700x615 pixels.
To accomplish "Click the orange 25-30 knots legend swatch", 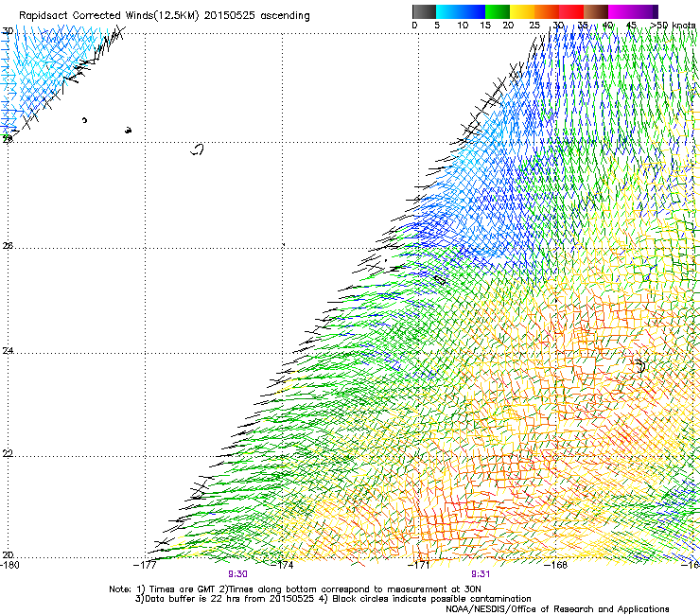I will coord(547,11).
